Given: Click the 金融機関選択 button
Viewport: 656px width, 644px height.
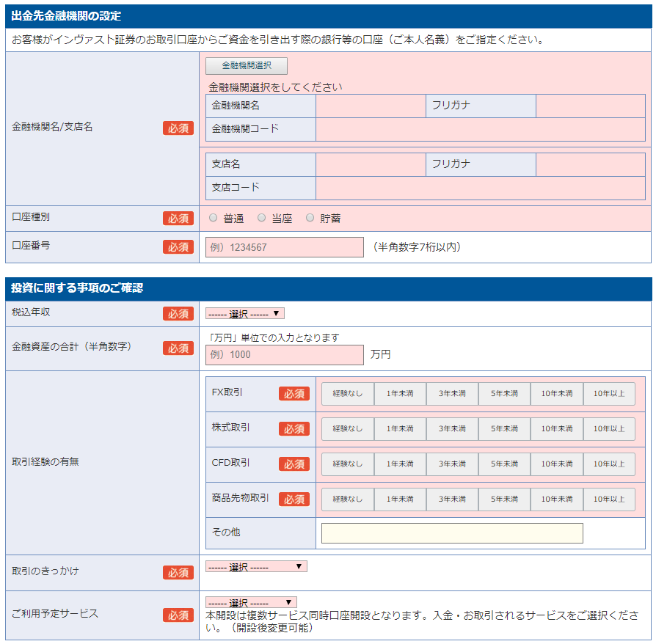Looking at the screenshot, I should click(x=247, y=66).
